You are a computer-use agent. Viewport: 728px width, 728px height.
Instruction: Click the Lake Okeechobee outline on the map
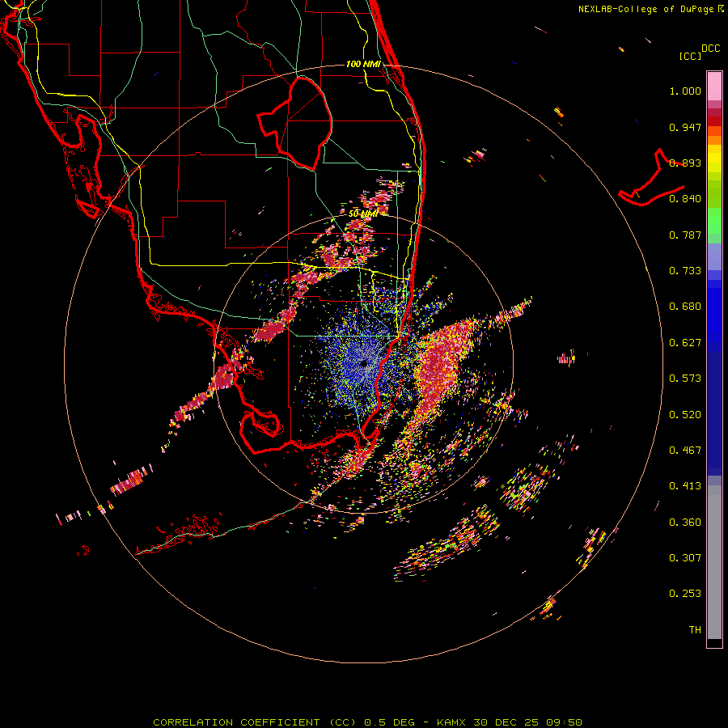point(295,123)
